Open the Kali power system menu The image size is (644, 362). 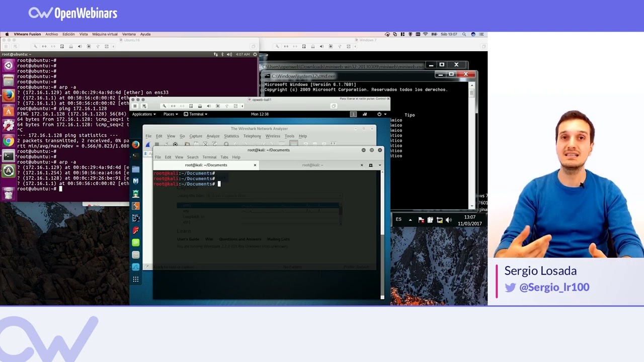(381, 114)
